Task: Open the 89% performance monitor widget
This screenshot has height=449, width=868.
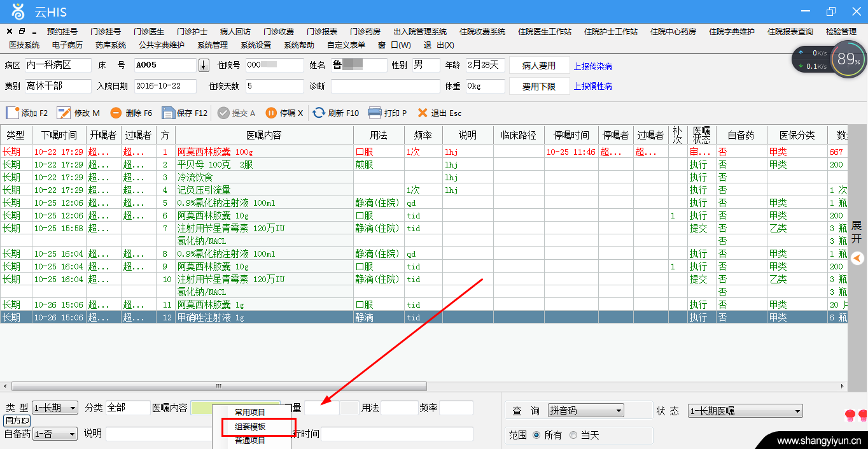Action: [848, 59]
